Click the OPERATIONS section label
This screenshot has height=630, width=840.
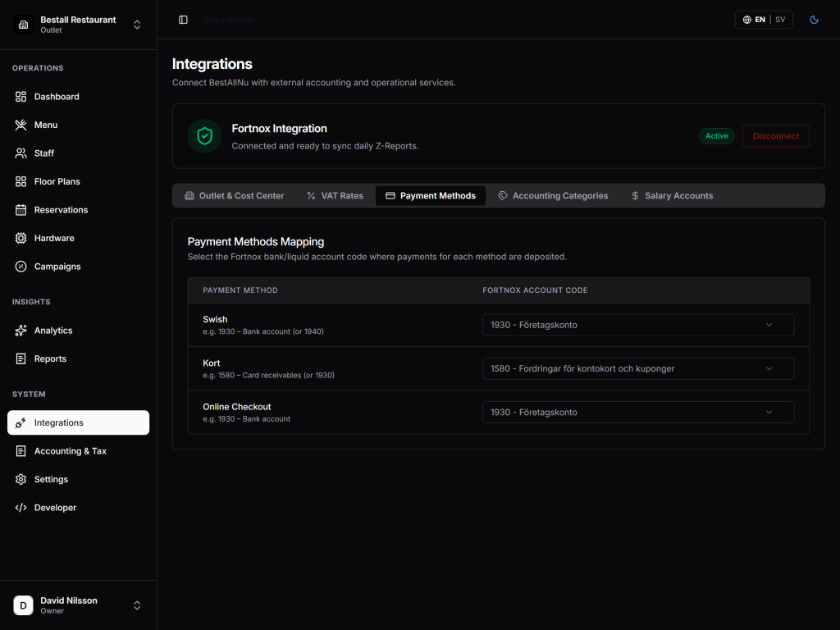click(38, 68)
